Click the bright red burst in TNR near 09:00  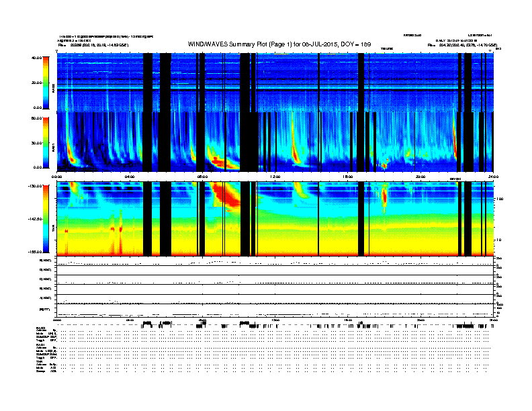click(226, 195)
